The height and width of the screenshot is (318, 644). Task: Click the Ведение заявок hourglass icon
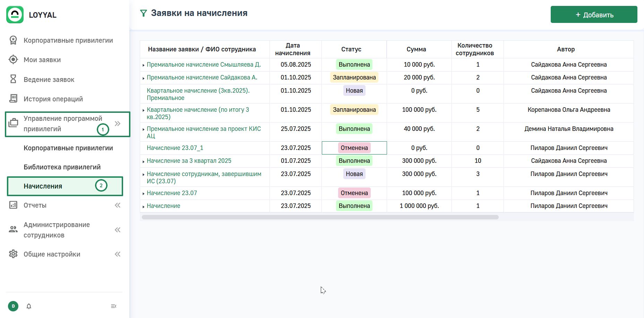[13, 79]
